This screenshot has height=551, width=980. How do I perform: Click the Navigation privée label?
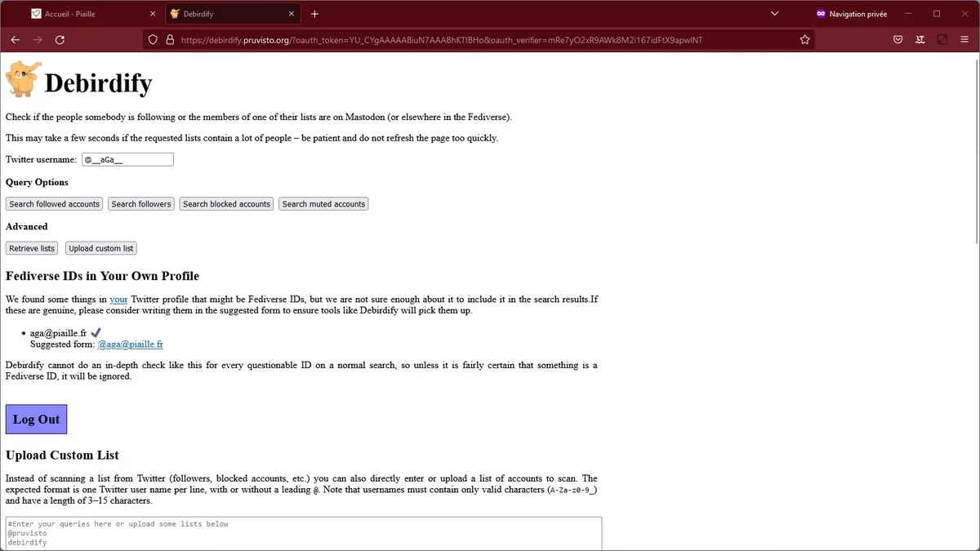858,14
